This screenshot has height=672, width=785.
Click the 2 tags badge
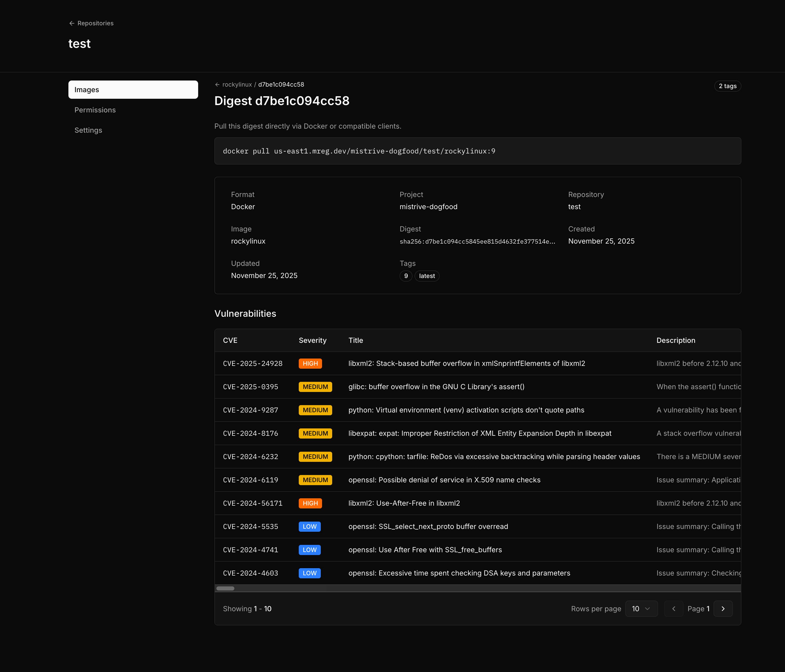pos(727,86)
